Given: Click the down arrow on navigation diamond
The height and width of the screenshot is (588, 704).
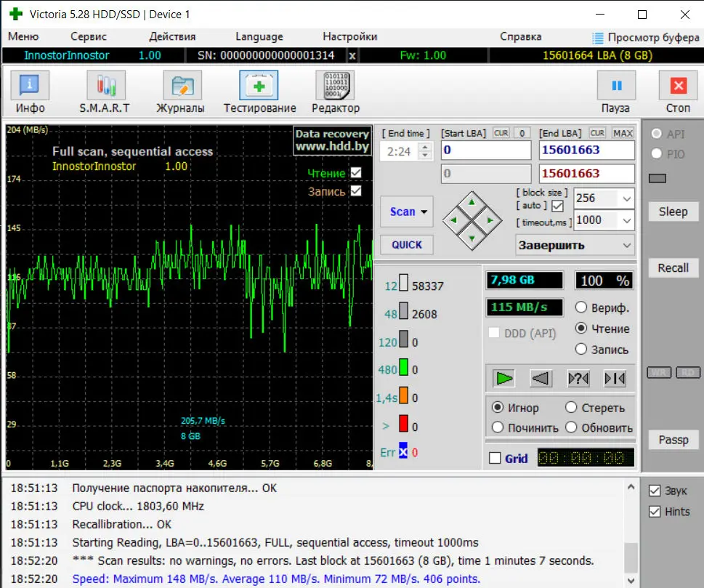Looking at the screenshot, I should (472, 238).
